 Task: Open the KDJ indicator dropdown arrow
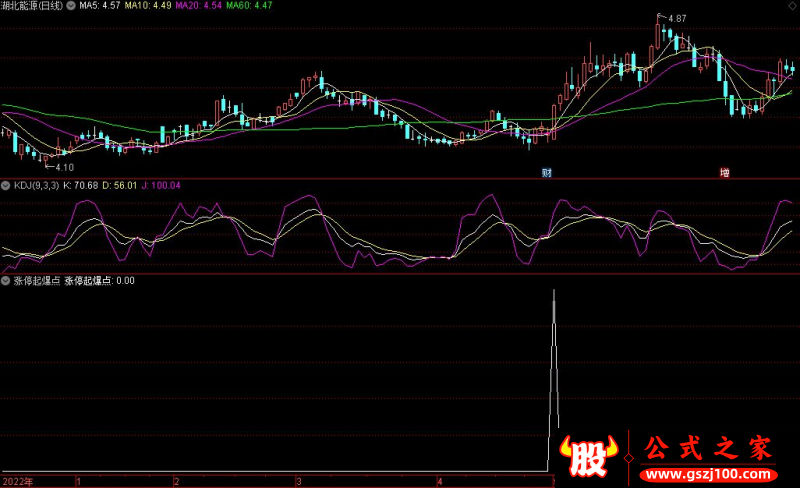[x=5, y=186]
